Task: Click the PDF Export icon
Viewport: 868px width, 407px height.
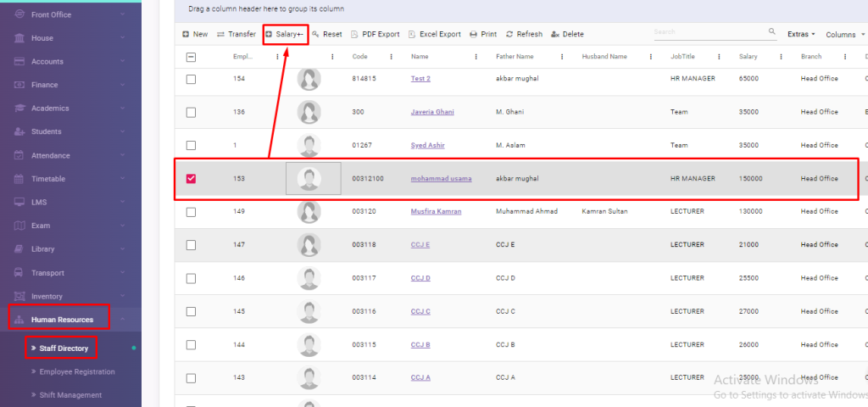Action: coord(354,35)
